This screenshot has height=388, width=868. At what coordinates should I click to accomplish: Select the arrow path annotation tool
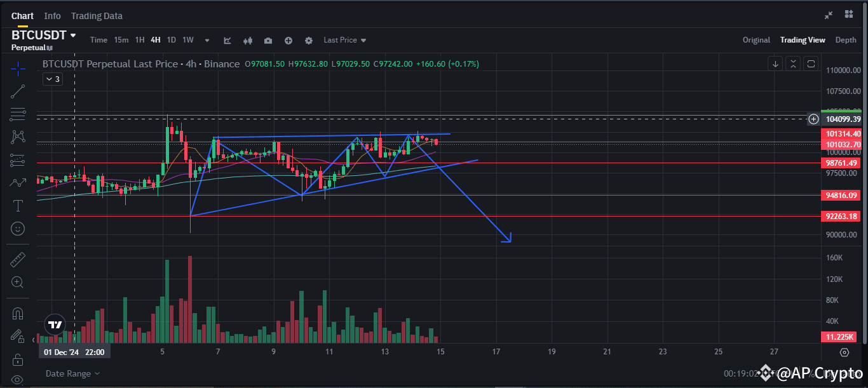click(18, 183)
